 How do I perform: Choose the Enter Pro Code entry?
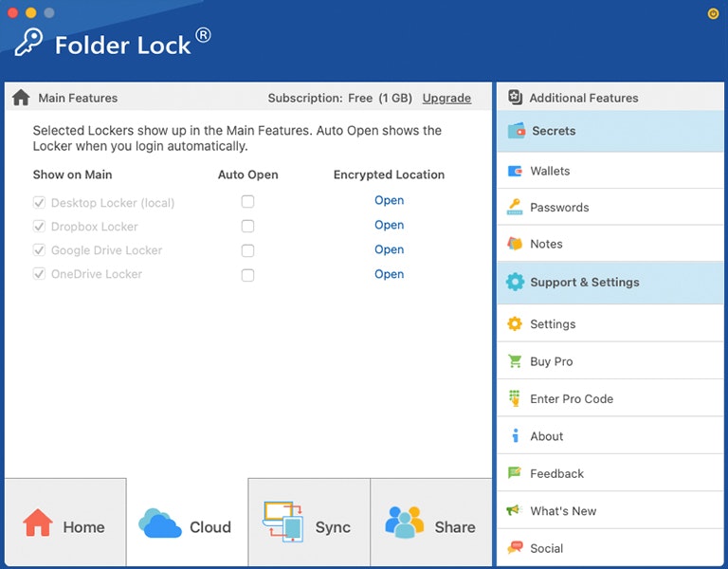610,398
